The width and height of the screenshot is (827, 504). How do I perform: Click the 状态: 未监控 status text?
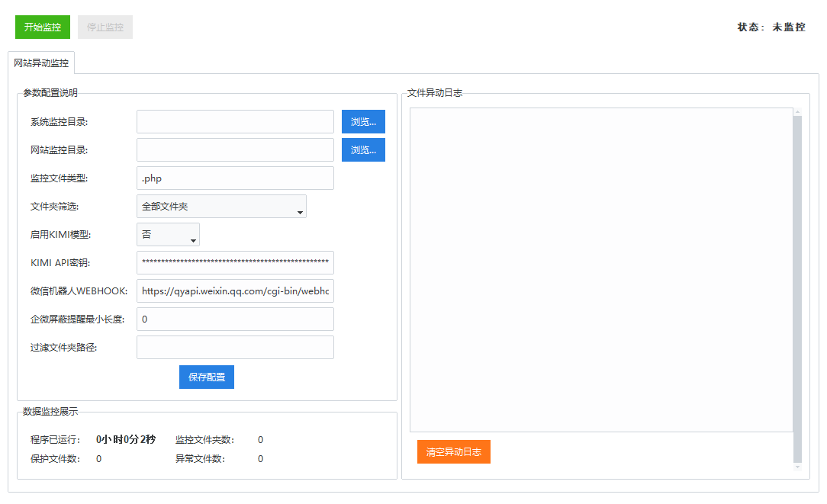tap(771, 27)
